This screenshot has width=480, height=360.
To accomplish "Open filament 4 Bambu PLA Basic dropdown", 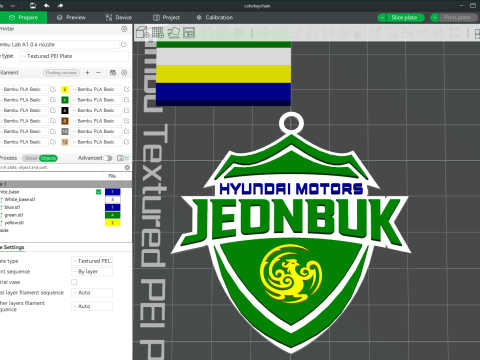I will tap(96, 100).
